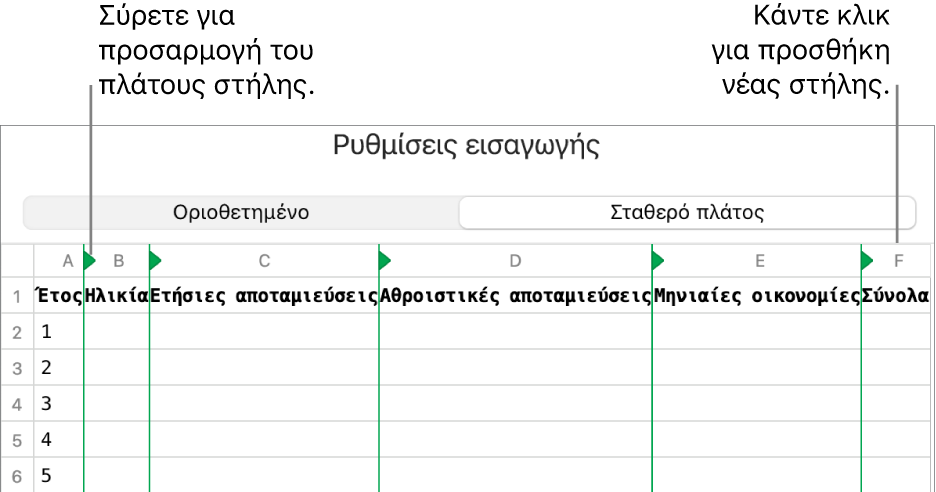The image size is (936, 492).
Task: Select the Έτος header cell
Action: tap(58, 295)
